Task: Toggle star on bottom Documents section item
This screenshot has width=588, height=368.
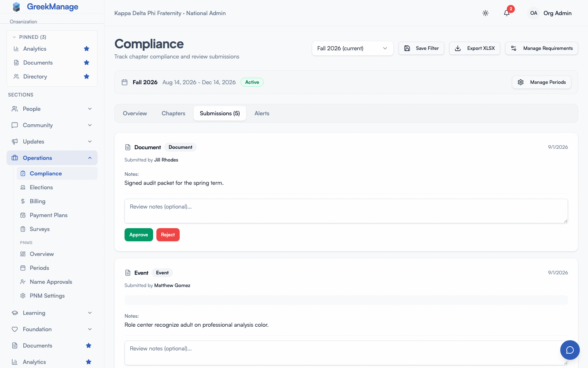Action: coord(89,346)
